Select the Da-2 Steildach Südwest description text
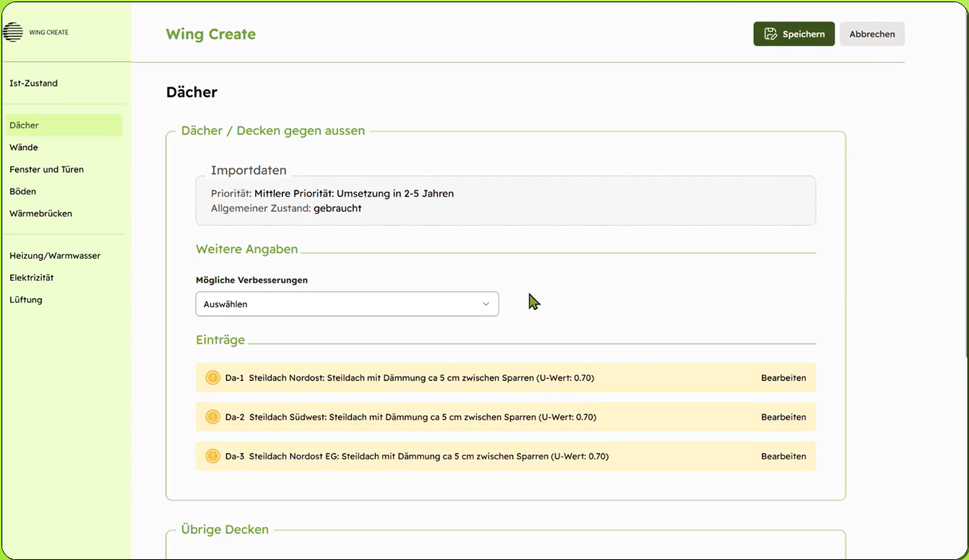Image resolution: width=969 pixels, height=560 pixels. point(423,417)
